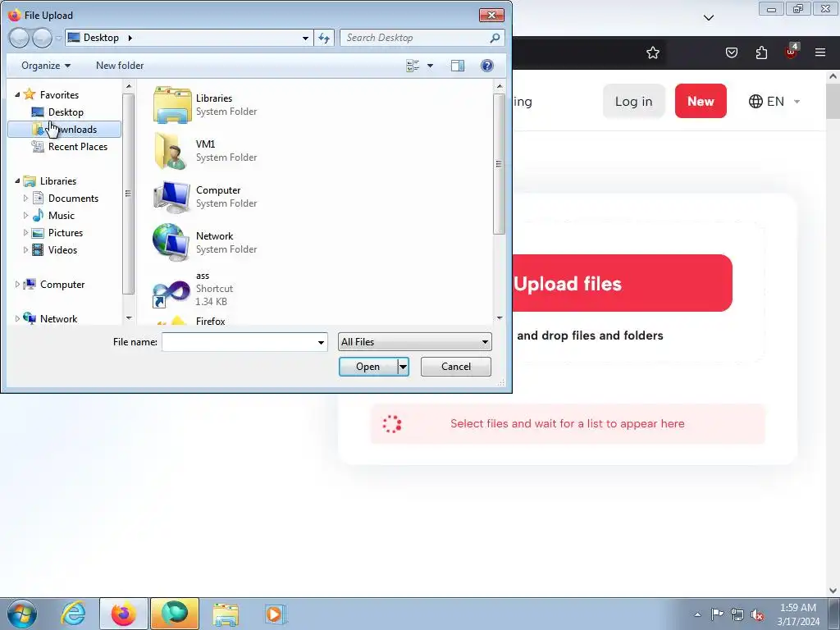Open the Organize dropdown menu
Image resolution: width=840 pixels, height=630 pixels.
(46, 66)
